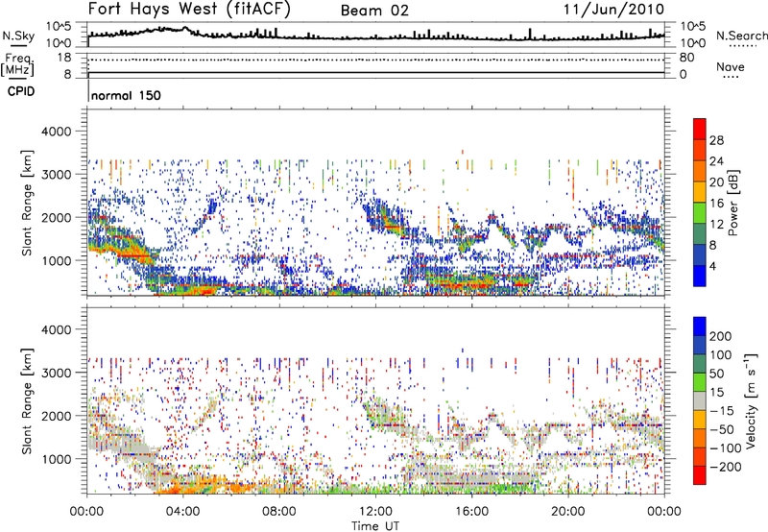Click the "Slant Range [km]" label of velocity panel
Screen dimensions: 768x532
point(27,400)
